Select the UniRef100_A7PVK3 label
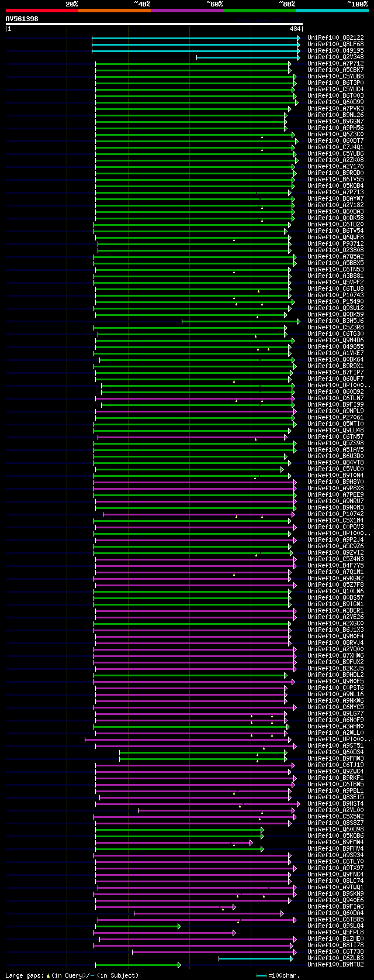374x980 pixels. pyautogui.click(x=335, y=108)
